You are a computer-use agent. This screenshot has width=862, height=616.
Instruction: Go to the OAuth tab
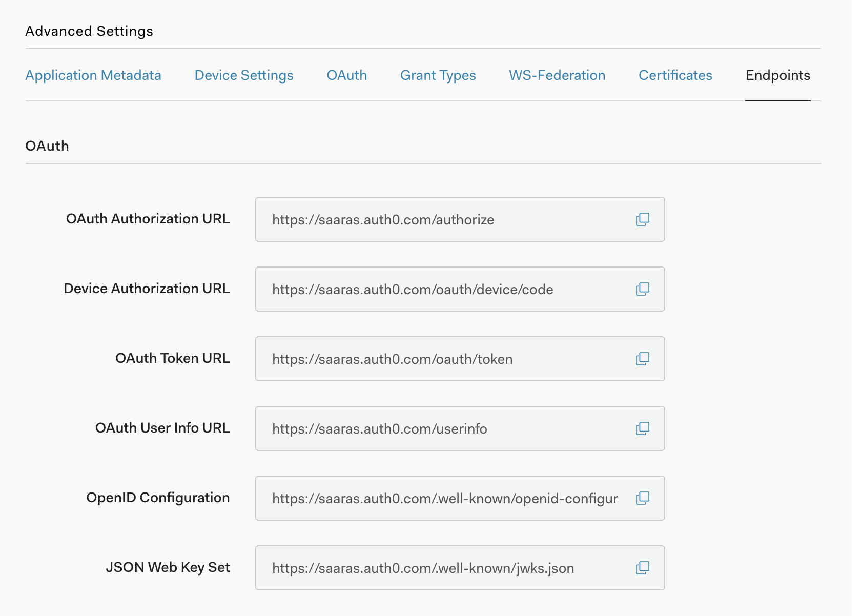[x=347, y=75]
